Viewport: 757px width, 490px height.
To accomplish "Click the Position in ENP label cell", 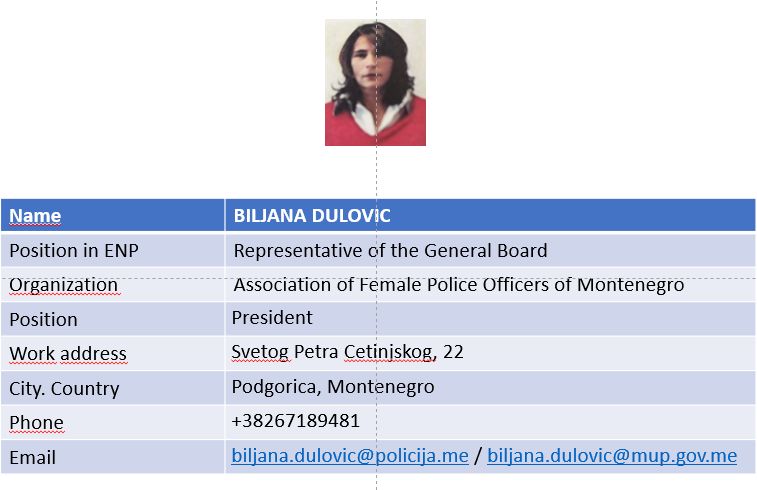I will [112, 250].
